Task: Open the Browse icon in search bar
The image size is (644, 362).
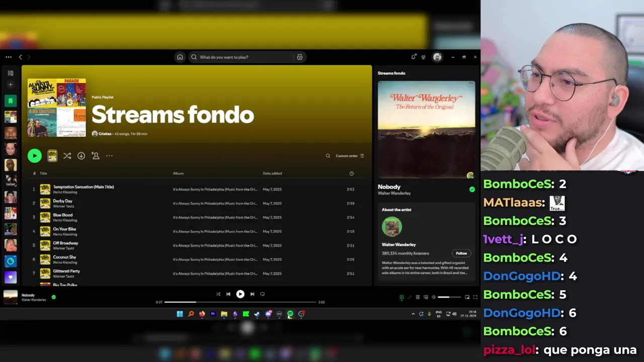Action: click(300, 57)
